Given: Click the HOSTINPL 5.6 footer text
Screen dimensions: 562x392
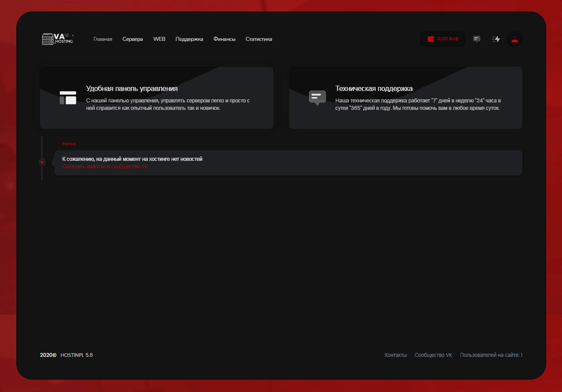Looking at the screenshot, I should click(x=76, y=355).
